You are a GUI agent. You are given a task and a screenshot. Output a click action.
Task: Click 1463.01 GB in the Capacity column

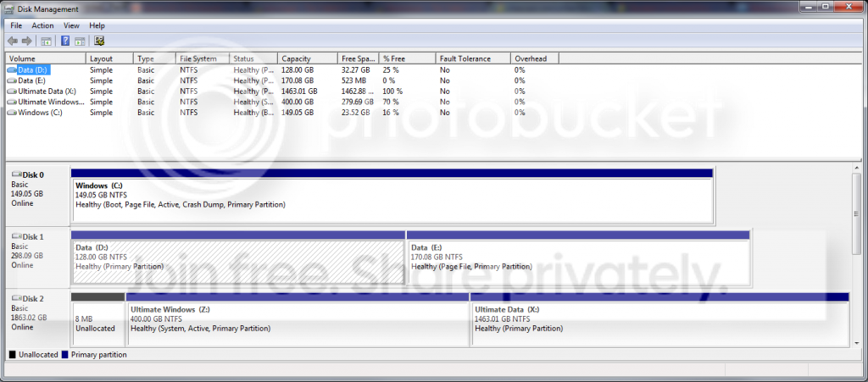[299, 91]
